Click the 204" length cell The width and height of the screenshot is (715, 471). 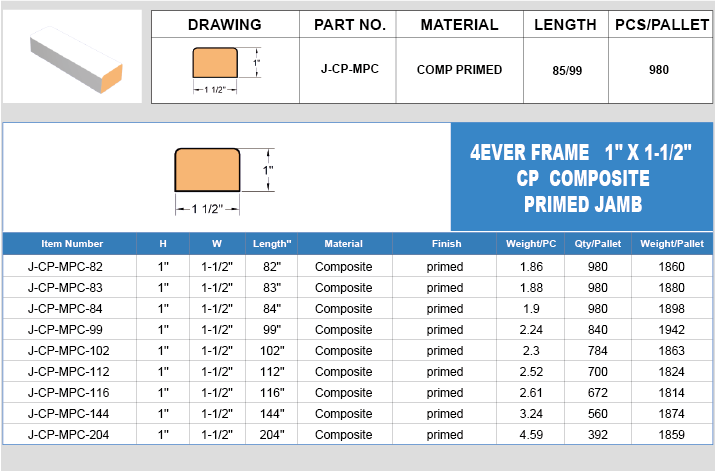click(272, 435)
